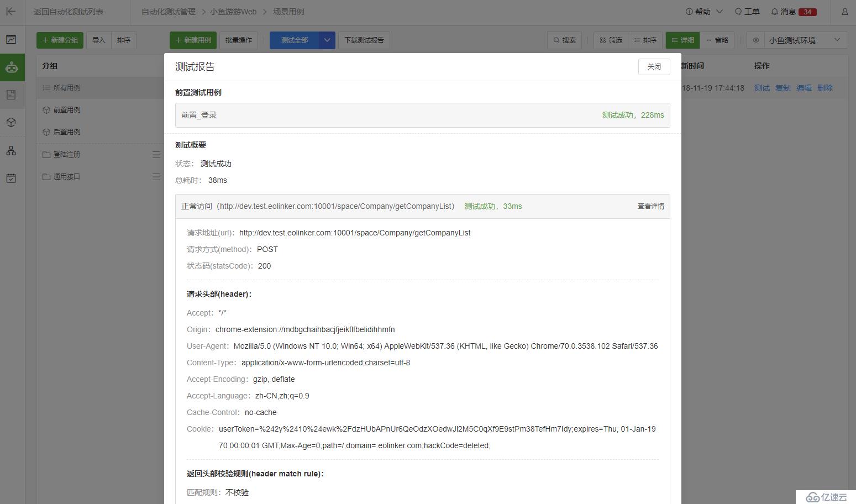This screenshot has width=856, height=504.
Task: Open the 34 unread-messages badge
Action: pyautogui.click(x=807, y=12)
